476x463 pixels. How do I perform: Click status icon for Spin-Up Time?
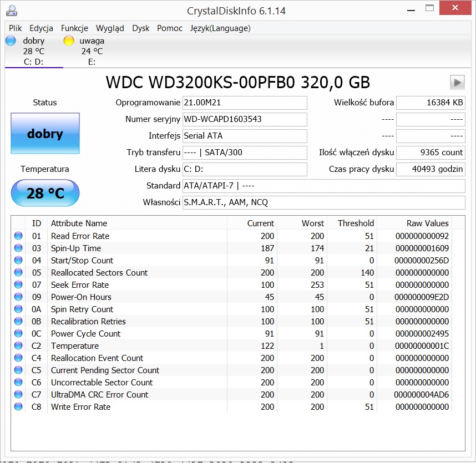pyautogui.click(x=18, y=248)
